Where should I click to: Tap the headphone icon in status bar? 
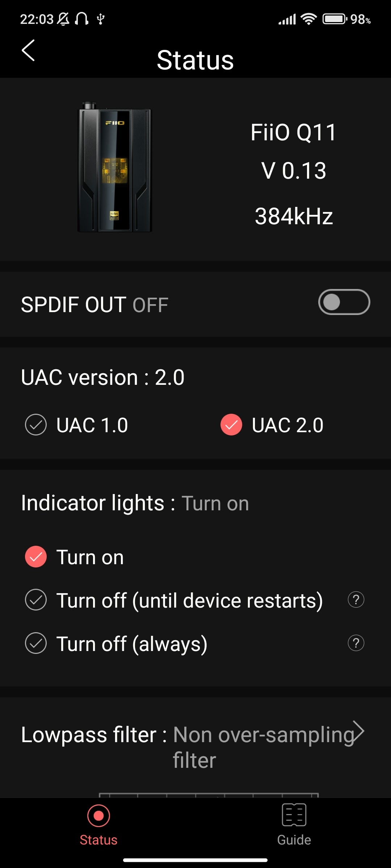click(x=81, y=18)
